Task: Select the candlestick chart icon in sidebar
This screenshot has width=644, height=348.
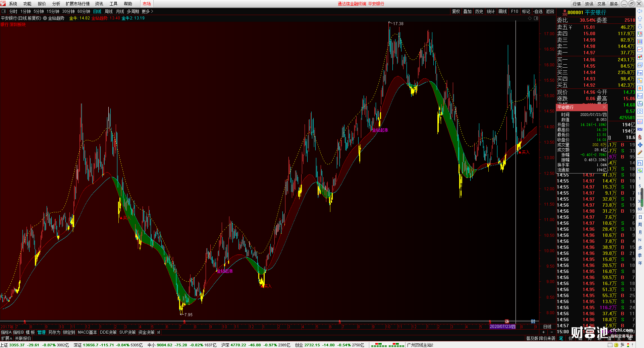Action: pos(640,57)
